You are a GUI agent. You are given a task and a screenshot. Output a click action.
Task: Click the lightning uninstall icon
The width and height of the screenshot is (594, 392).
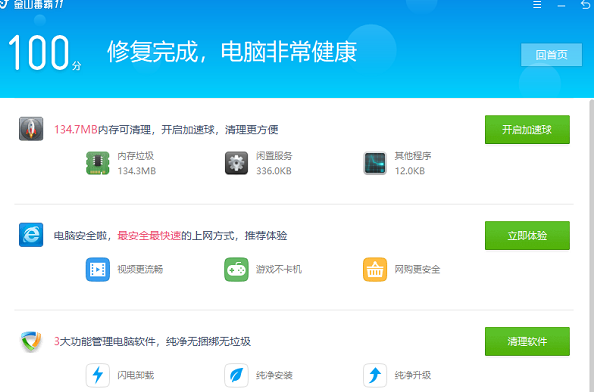98,375
